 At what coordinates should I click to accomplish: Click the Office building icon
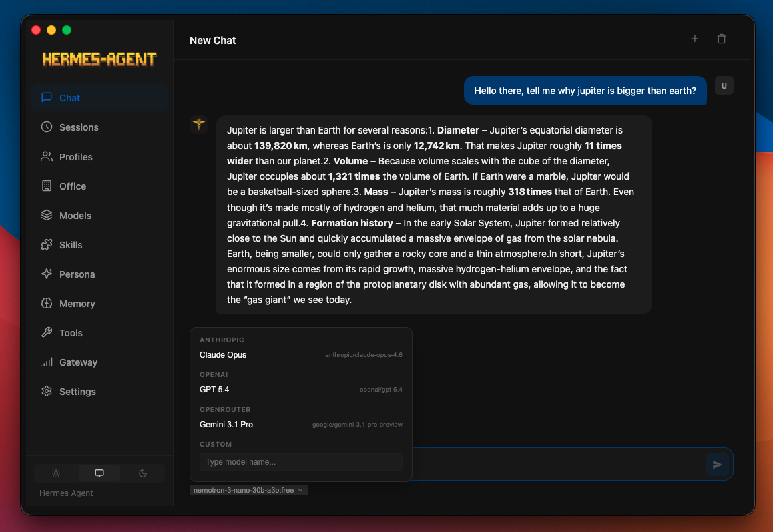(47, 186)
